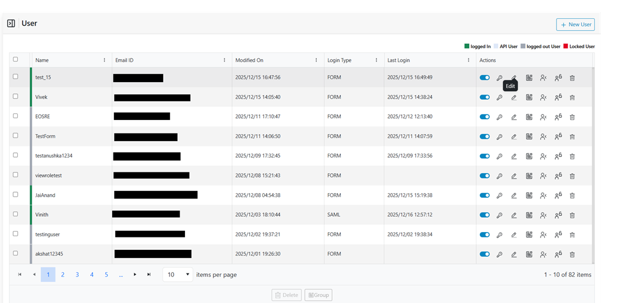Click the key icon in the akshat12345 row
This screenshot has height=303, width=644.
click(499, 255)
